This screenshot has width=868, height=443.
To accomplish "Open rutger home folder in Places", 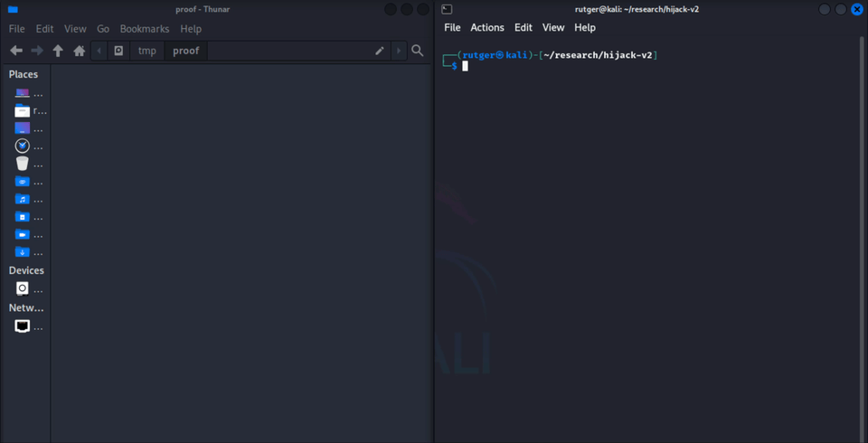I will 29,110.
